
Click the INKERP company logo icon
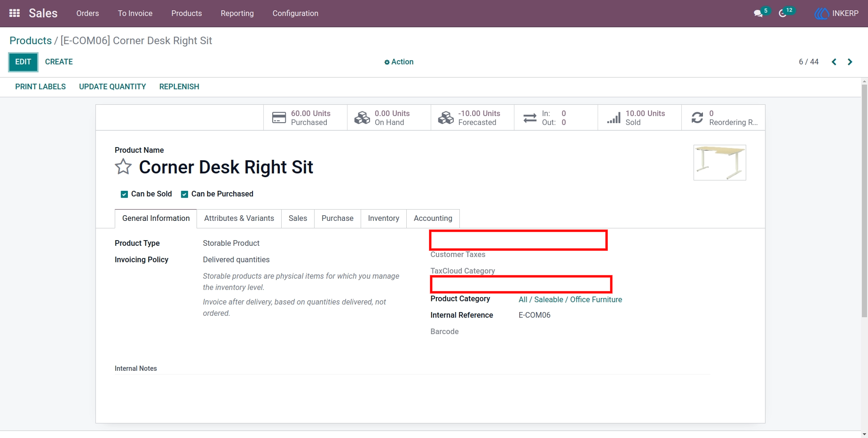[821, 14]
